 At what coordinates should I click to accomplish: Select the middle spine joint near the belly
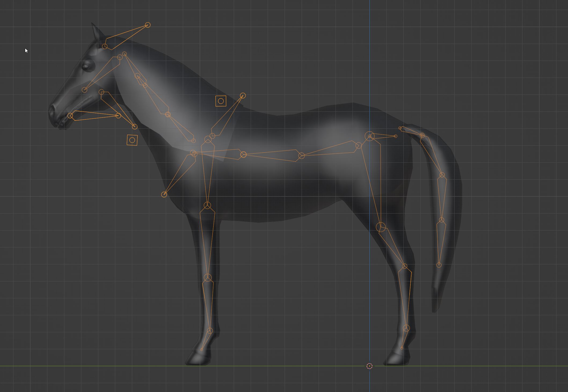point(301,156)
